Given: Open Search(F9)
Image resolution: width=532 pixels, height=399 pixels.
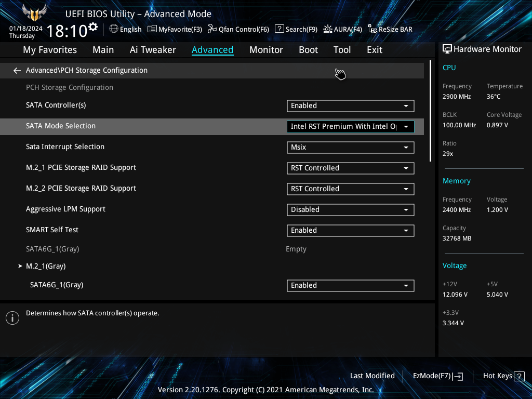Looking at the screenshot, I should 301,30.
